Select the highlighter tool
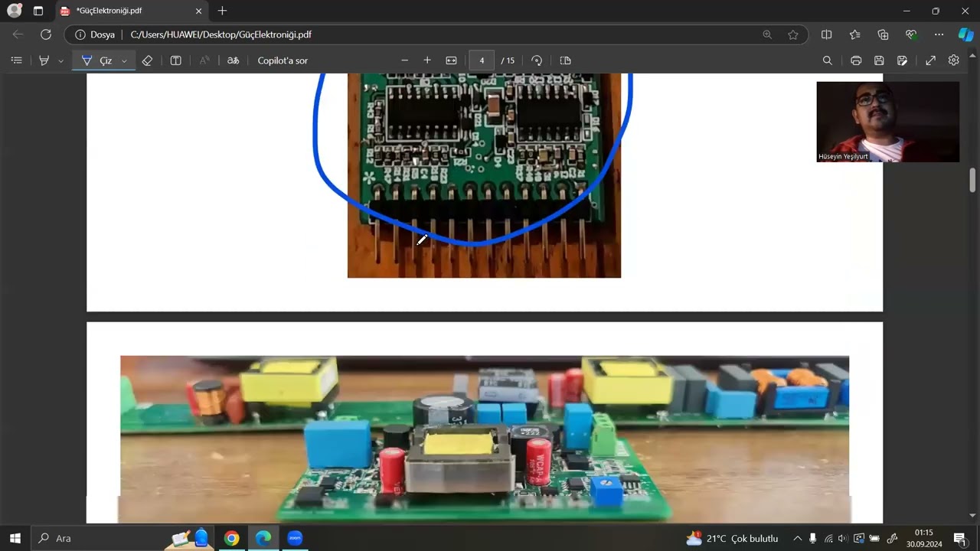The width and height of the screenshot is (980, 551). (44, 60)
